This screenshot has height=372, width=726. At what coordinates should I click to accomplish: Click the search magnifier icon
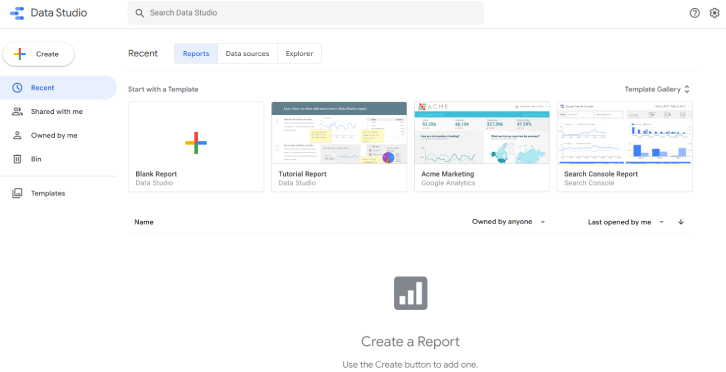click(139, 13)
